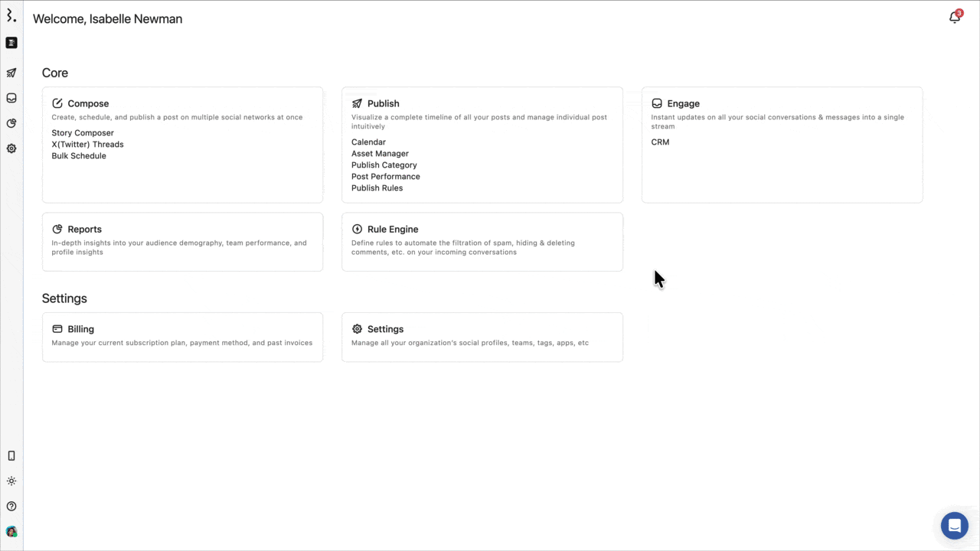Click the mobile app icon in the sidebar
Screen dimensions: 980x551
tap(11, 455)
